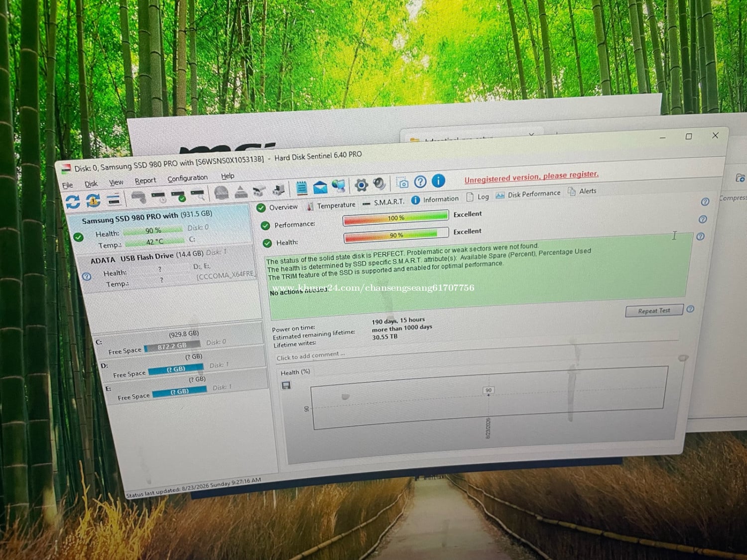Viewport: 747px width, 560px height.
Task: Click the help icon at Performance row end
Action: [x=703, y=219]
